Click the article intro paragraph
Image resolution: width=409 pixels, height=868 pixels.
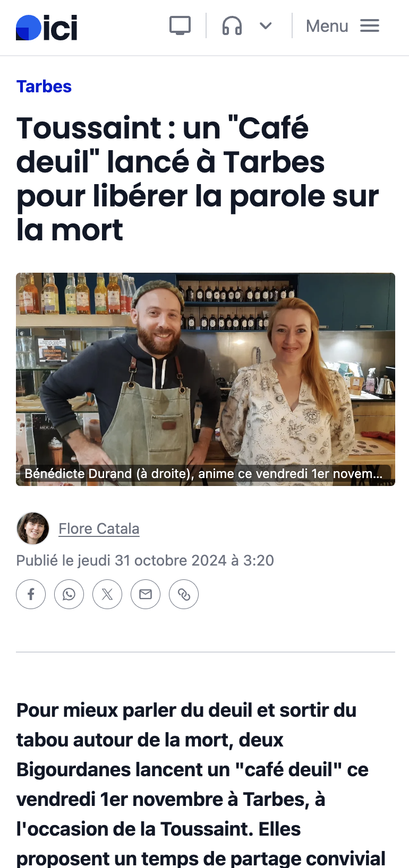201,784
